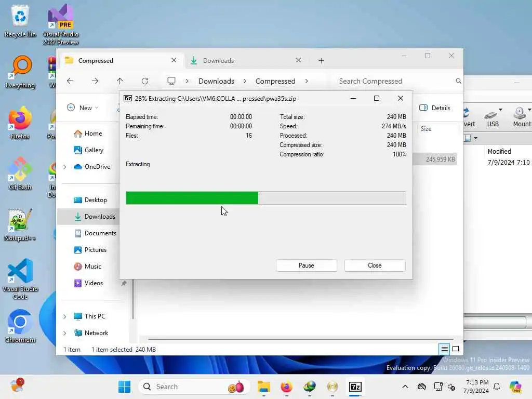Select This PC in the navigation pane
The height and width of the screenshot is (399, 532).
90,316
